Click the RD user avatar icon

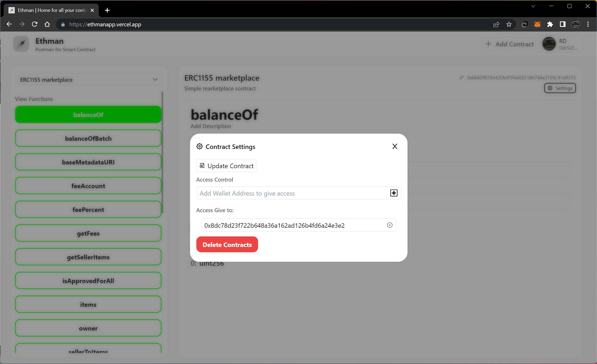click(x=549, y=43)
